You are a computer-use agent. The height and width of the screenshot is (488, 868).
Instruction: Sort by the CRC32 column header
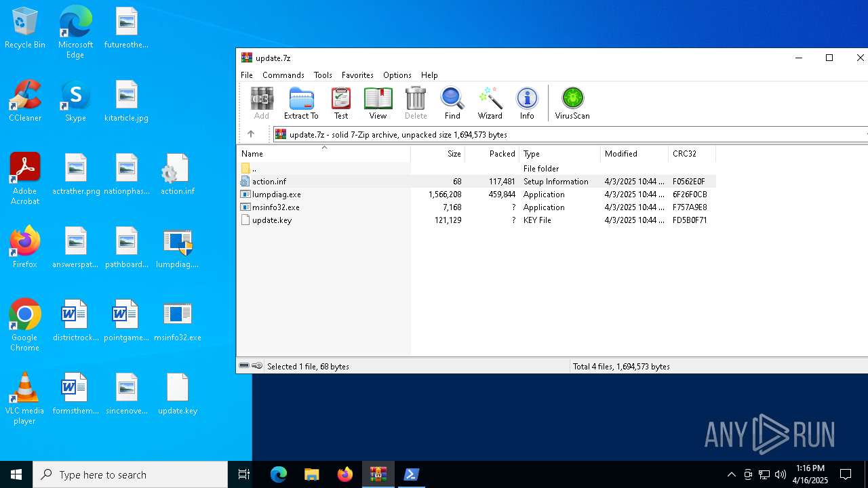[692, 154]
